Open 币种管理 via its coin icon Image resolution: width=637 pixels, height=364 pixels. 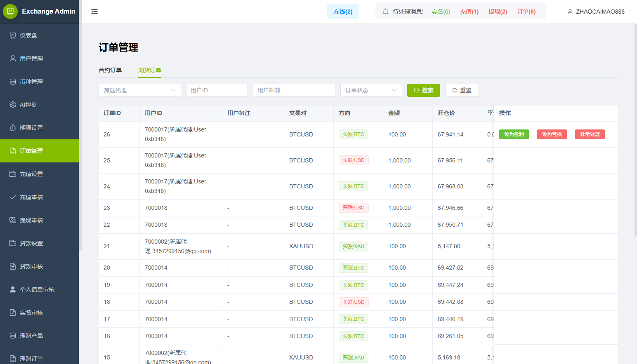13,82
